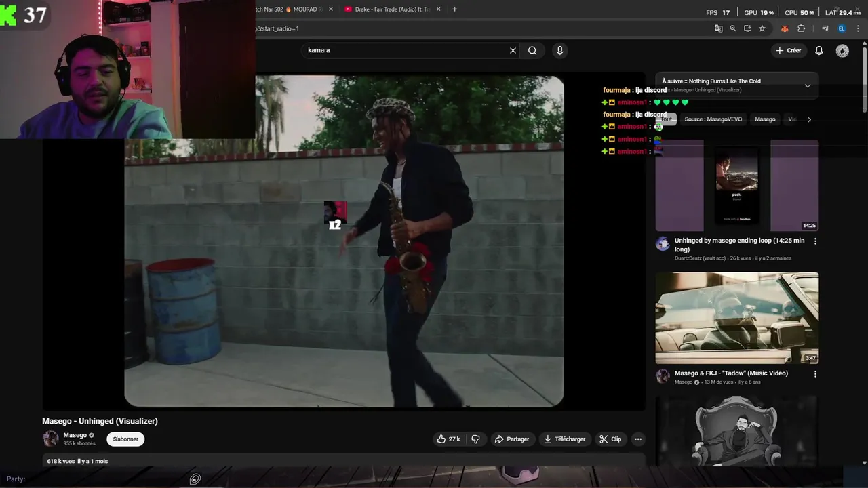Open the 14:25 ending loop thumbnail
Image resolution: width=868 pixels, height=488 pixels.
737,185
